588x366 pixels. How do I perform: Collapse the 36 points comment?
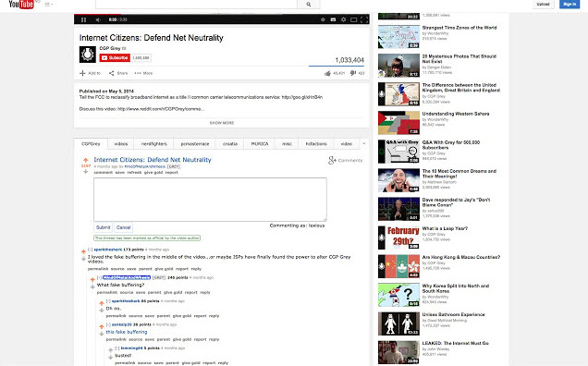click(x=108, y=324)
